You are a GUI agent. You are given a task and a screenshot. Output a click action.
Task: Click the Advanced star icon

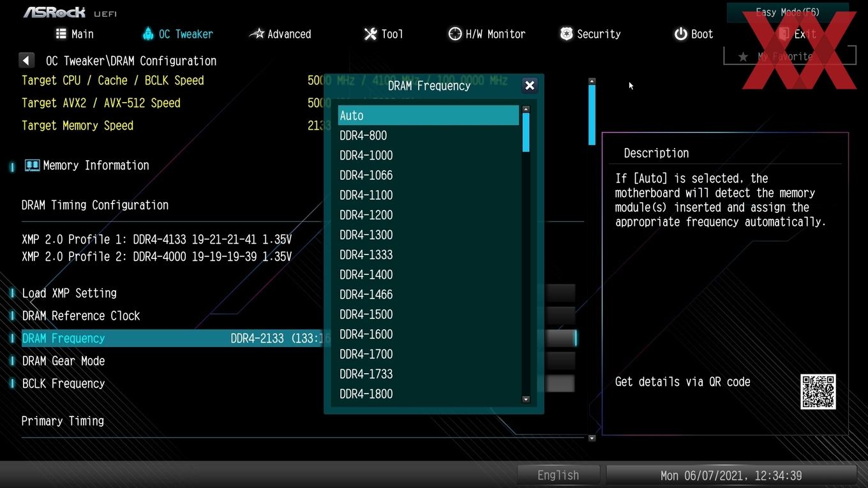257,34
